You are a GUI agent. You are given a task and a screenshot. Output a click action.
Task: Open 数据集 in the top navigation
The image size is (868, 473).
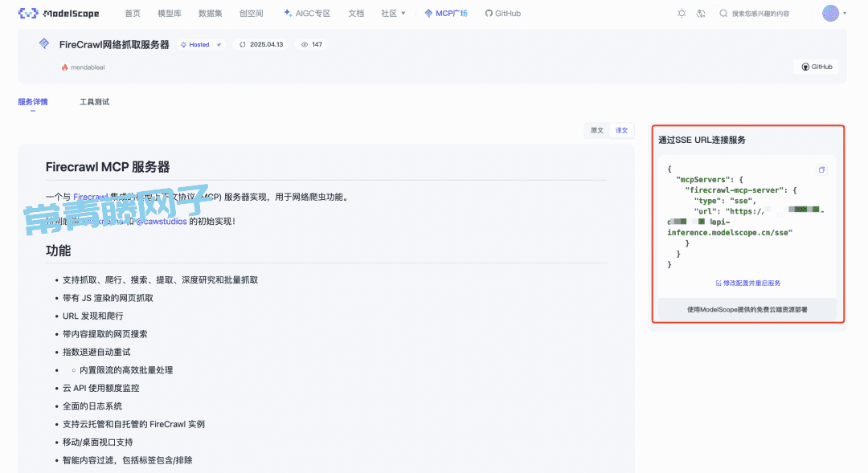pyautogui.click(x=211, y=14)
